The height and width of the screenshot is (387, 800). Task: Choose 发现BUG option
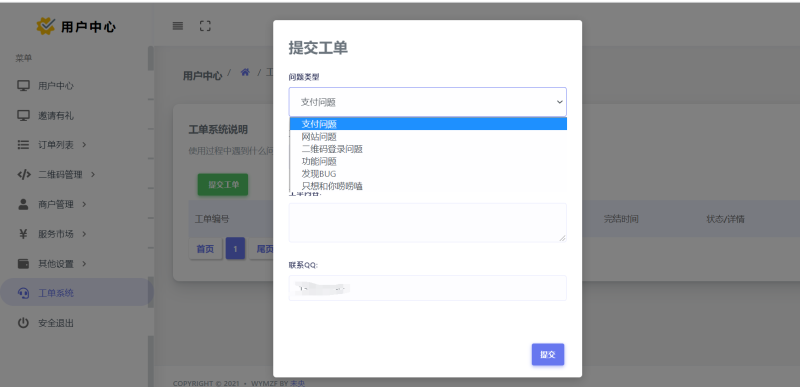429,174
